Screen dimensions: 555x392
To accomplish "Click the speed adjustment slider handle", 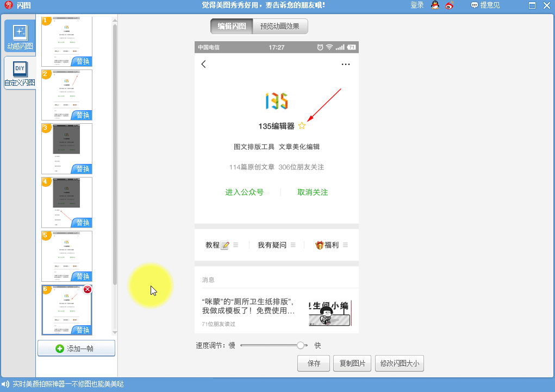I will (300, 345).
